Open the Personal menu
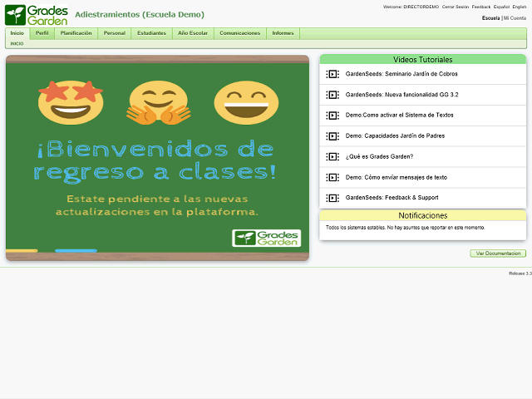Viewport: 532px width, 399px height. click(x=115, y=33)
